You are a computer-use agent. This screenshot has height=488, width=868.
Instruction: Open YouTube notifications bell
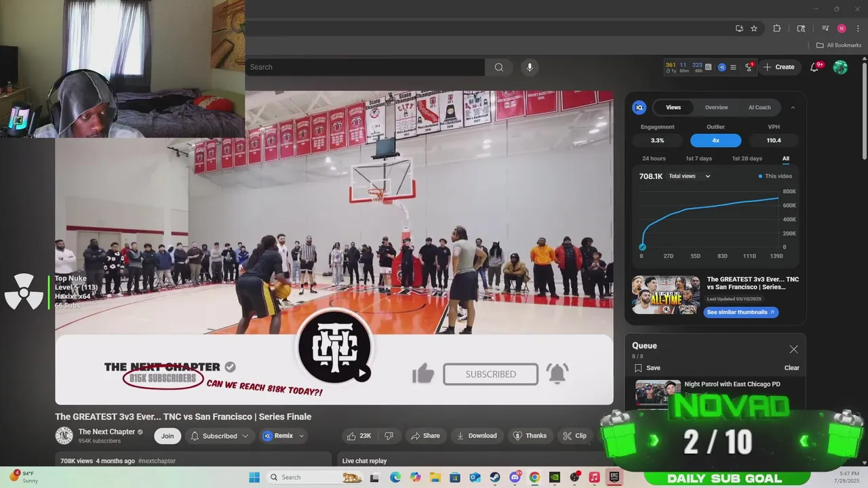816,66
